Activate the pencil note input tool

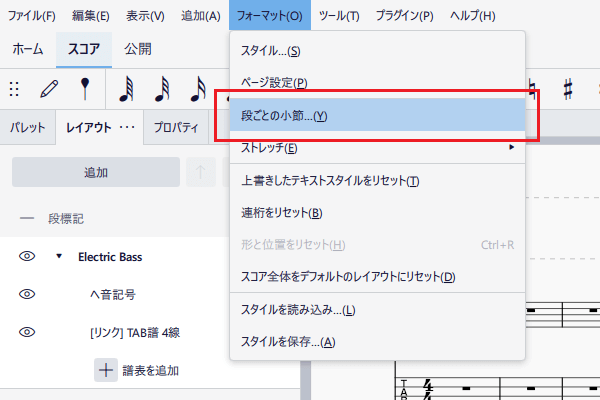click(x=49, y=89)
